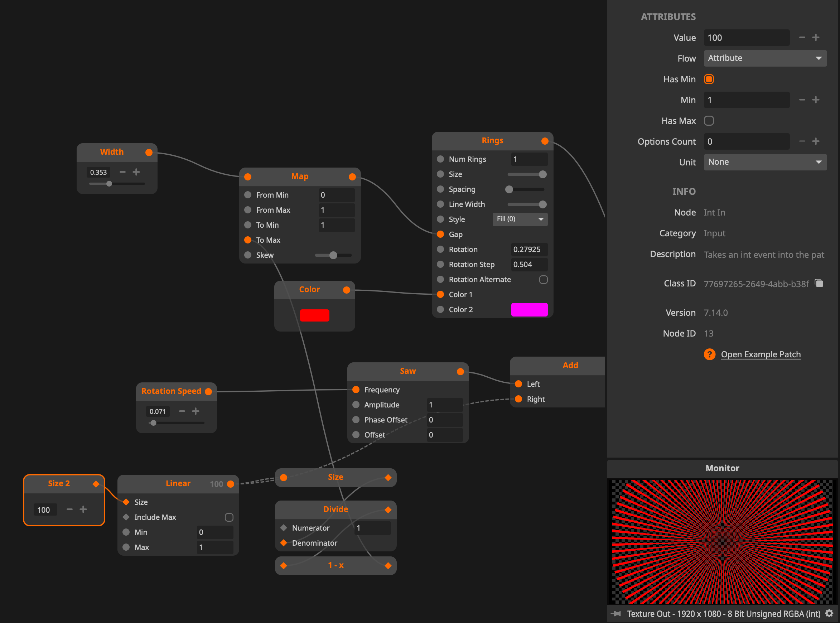Click the pin icon beside Texture Out
This screenshot has width=840, height=623.
coord(616,614)
